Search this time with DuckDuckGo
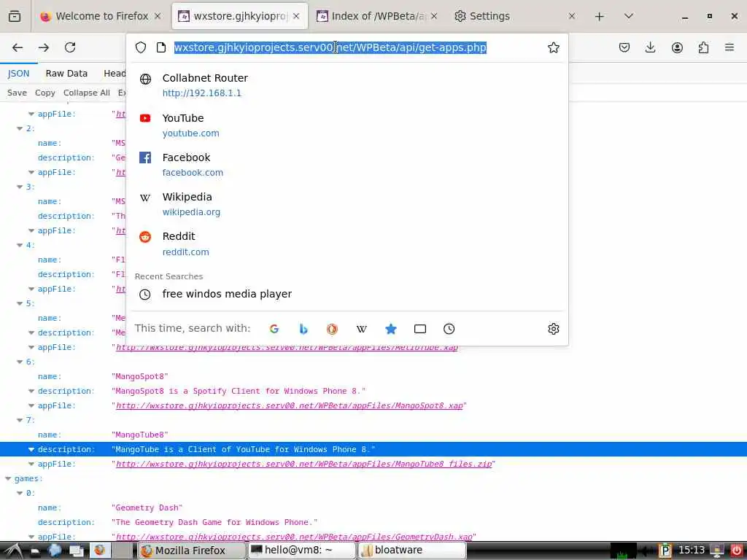Image resolution: width=747 pixels, height=560 pixels. point(332,329)
